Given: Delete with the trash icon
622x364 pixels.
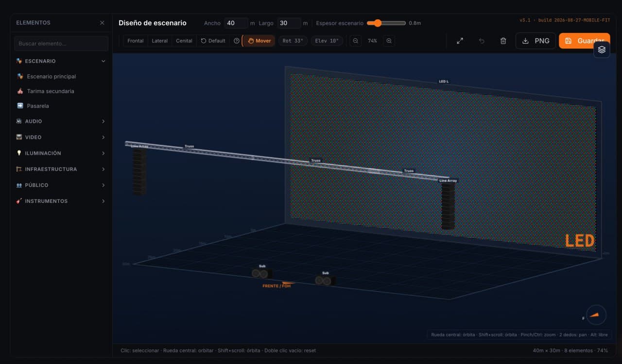Looking at the screenshot, I should 503,41.
